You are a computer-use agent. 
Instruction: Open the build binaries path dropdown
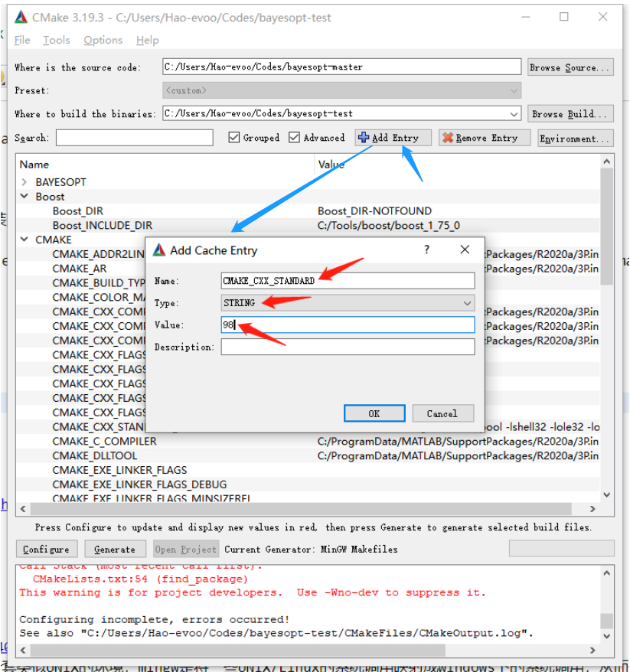(514, 113)
